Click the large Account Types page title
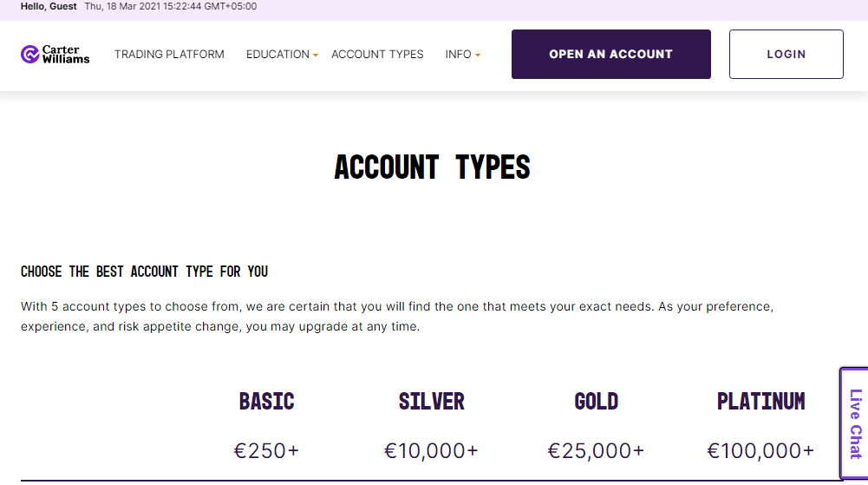This screenshot has height=485, width=868. (432, 167)
